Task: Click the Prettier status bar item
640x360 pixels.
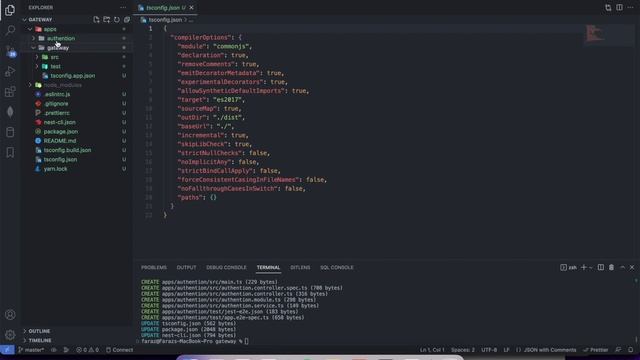Action: (596, 350)
